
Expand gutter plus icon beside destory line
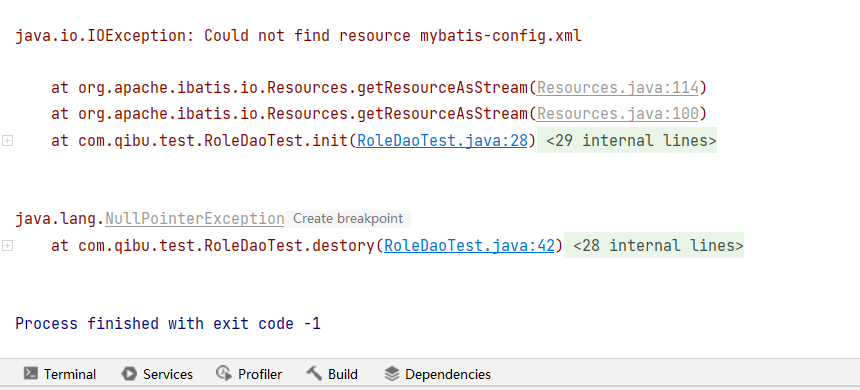(7, 245)
